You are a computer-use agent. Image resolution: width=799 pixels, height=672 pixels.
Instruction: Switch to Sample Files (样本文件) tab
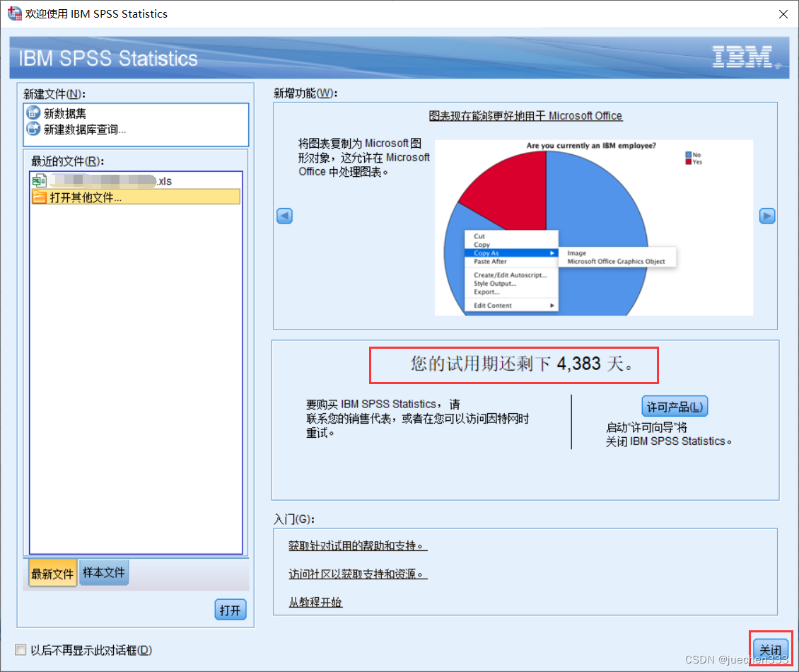click(x=103, y=572)
